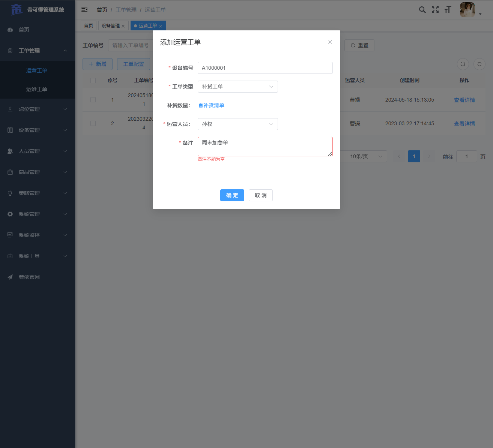Click the 商品管理 shopping bag icon
The height and width of the screenshot is (448, 493).
click(10, 172)
